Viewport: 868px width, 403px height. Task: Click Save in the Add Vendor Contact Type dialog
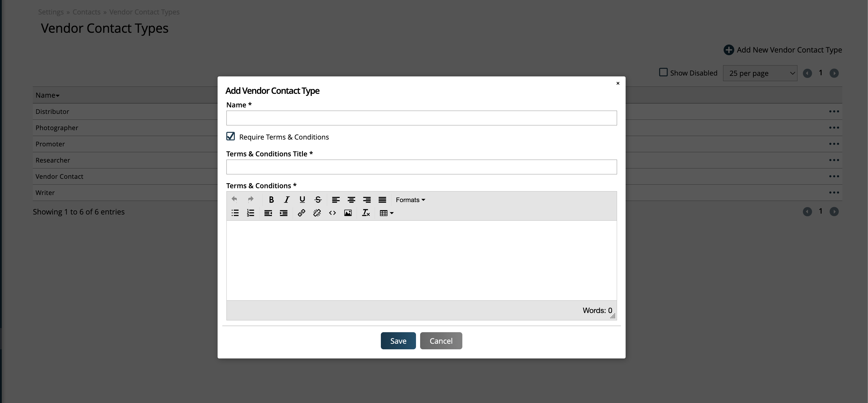pyautogui.click(x=398, y=340)
